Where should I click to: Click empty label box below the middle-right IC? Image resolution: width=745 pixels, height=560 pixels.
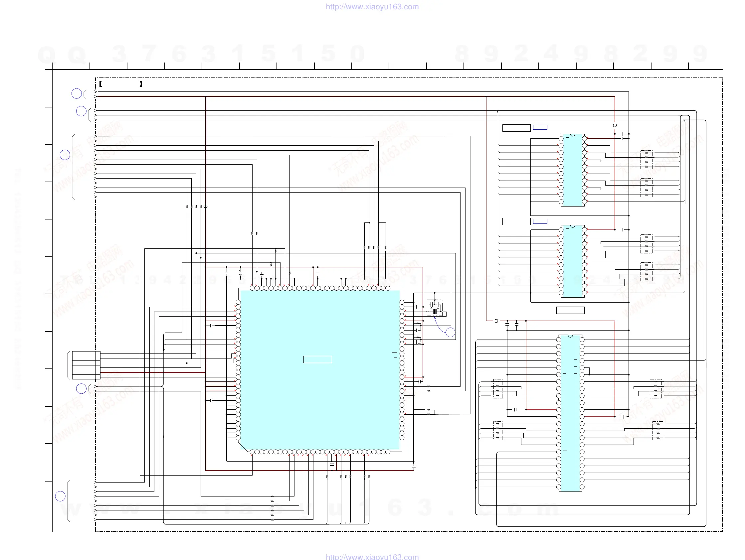[x=570, y=310]
